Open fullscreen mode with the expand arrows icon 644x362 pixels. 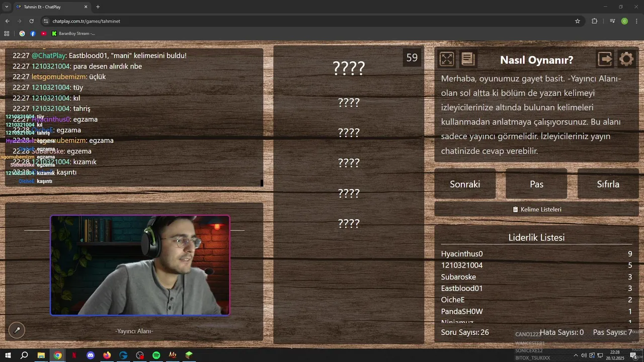click(447, 59)
